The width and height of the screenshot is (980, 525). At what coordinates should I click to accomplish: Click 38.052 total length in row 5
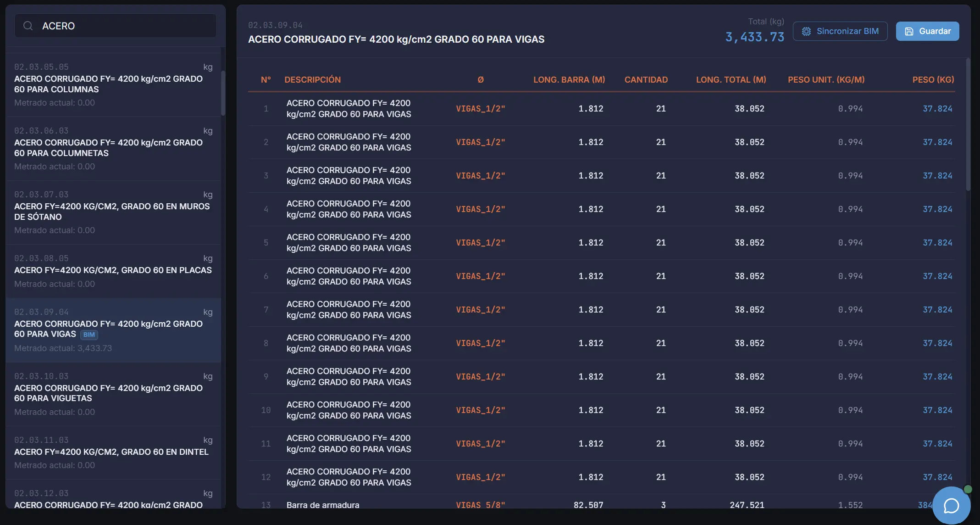tap(749, 243)
